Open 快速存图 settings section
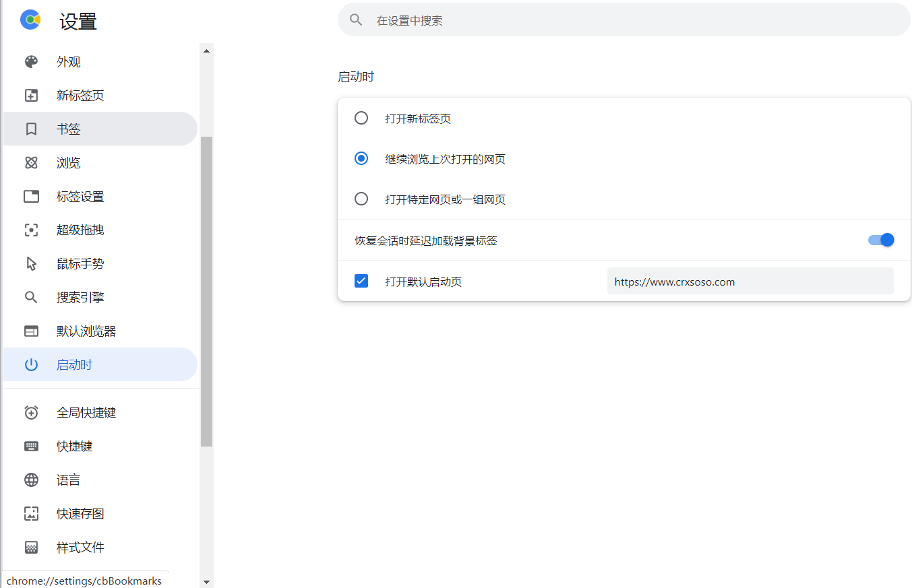 (100, 513)
